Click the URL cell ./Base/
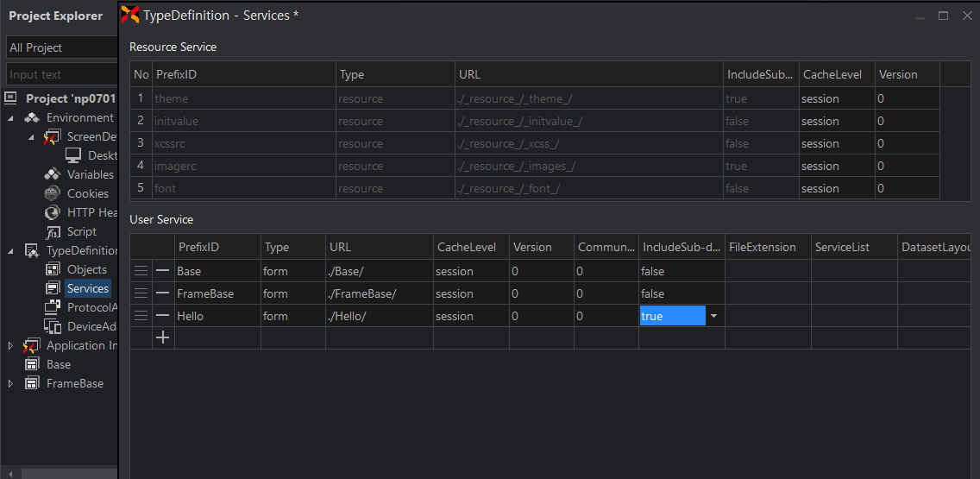Viewport: 980px width, 479px height. tap(380, 271)
